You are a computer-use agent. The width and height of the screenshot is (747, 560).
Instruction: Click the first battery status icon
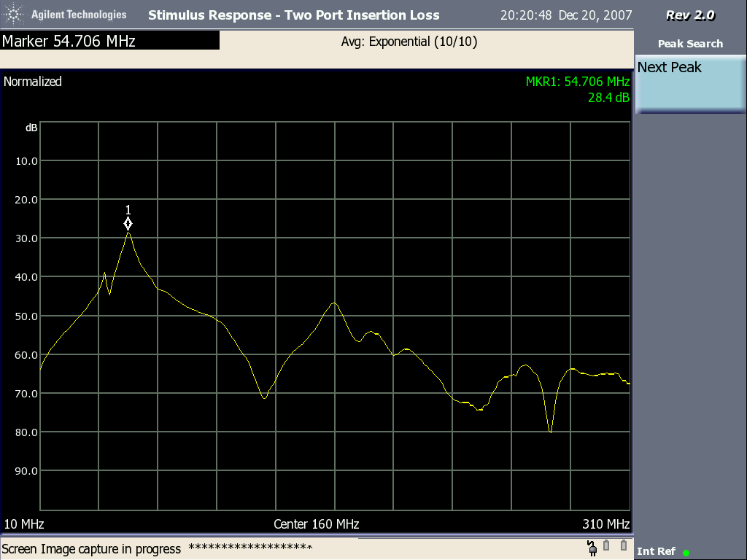point(606,545)
